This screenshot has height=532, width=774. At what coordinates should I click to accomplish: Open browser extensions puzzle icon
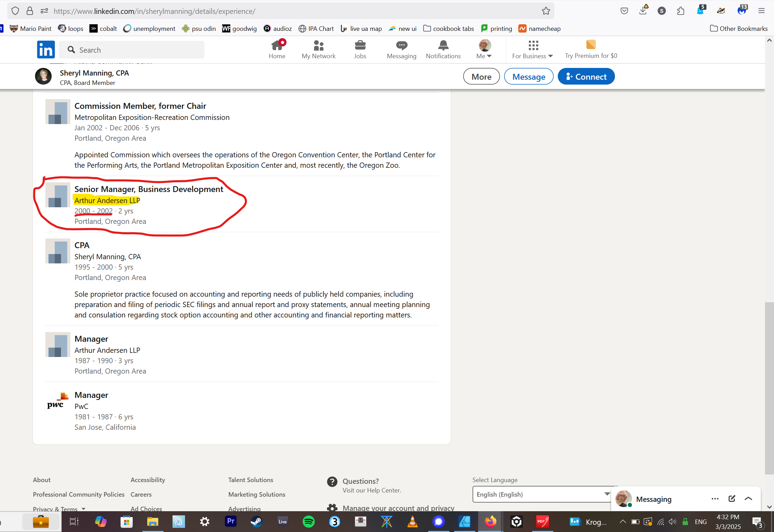pyautogui.click(x=681, y=11)
